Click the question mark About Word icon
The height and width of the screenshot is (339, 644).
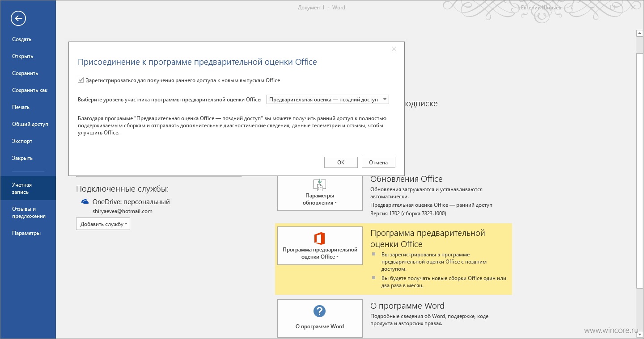coord(319,311)
